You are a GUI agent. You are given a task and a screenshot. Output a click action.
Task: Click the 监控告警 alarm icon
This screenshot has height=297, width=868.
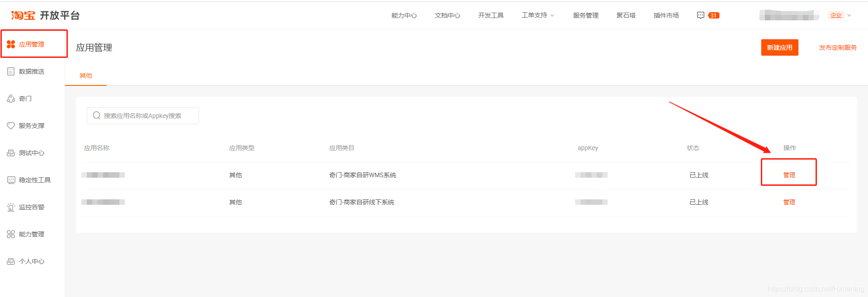point(11,207)
